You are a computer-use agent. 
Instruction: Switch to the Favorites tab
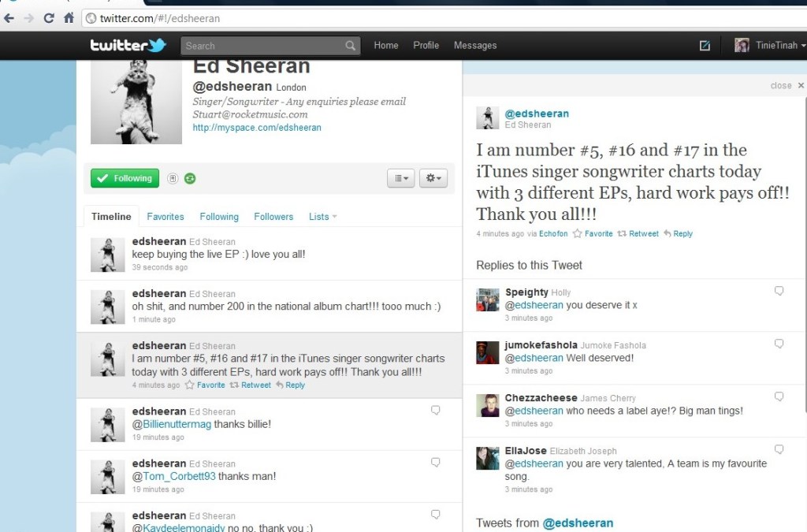(x=165, y=217)
